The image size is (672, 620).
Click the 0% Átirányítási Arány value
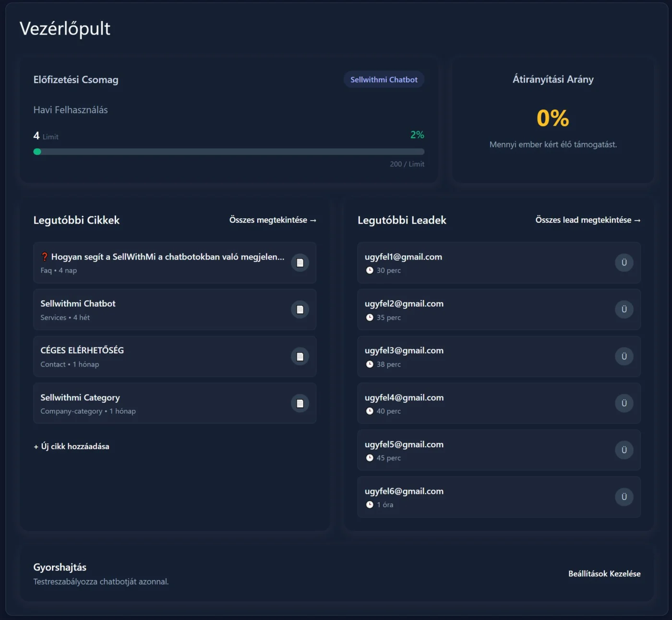(x=552, y=118)
